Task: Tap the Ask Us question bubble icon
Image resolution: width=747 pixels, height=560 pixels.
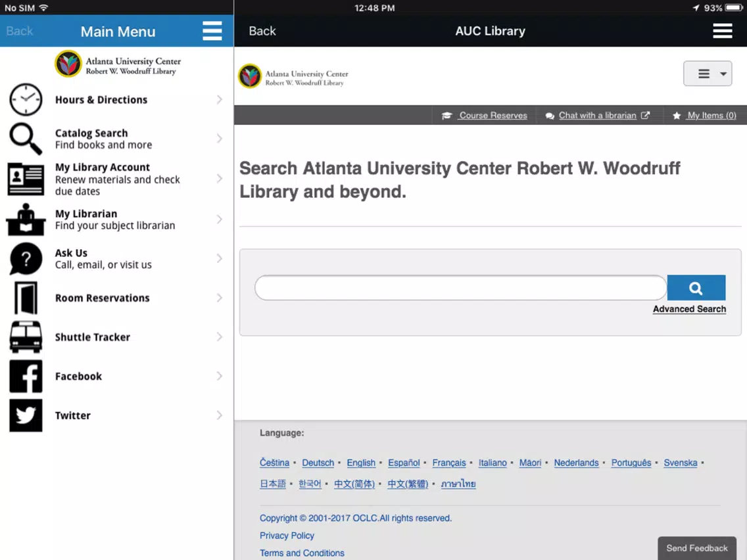Action: (x=26, y=258)
